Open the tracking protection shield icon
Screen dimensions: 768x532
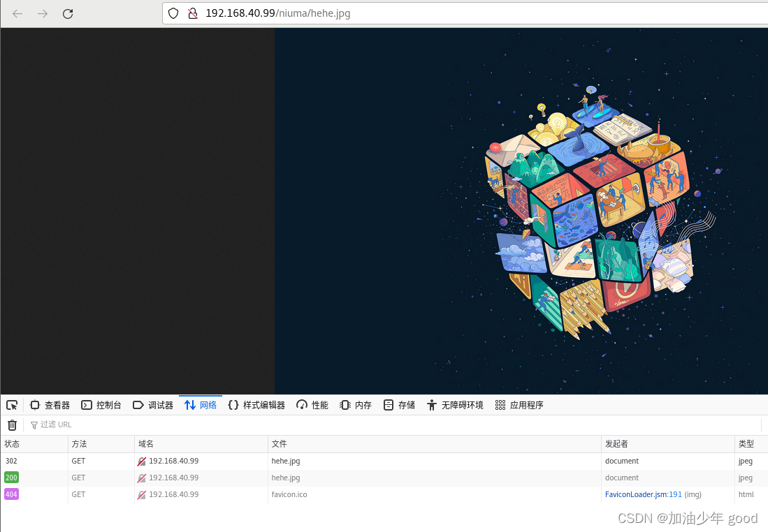click(173, 13)
